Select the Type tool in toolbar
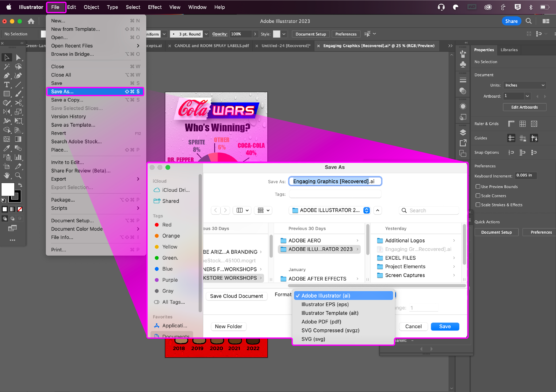 [7, 85]
